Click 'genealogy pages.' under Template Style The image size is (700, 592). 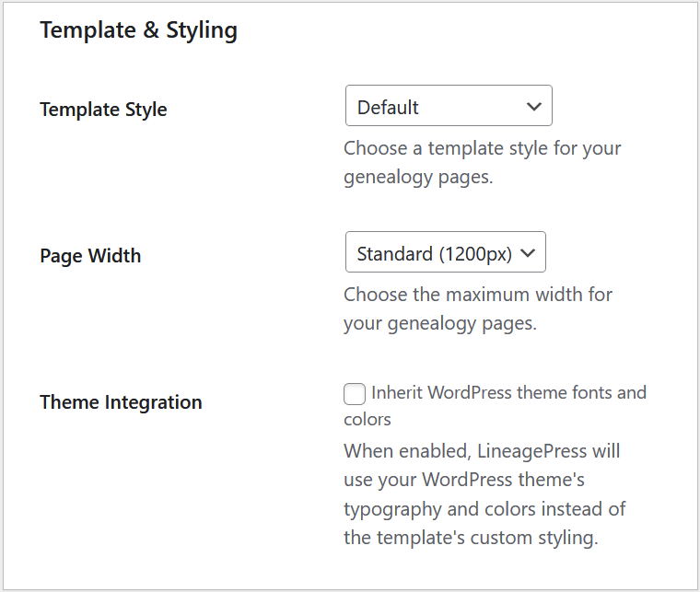tap(418, 178)
